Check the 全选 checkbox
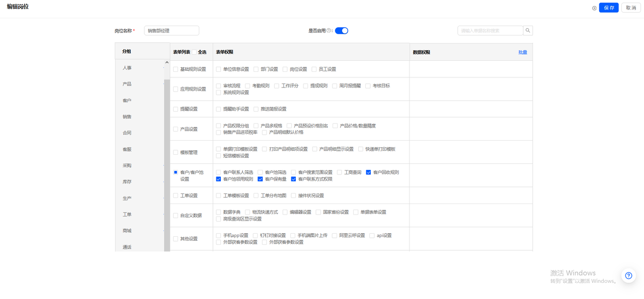The width and height of the screenshot is (644, 299). (194, 52)
